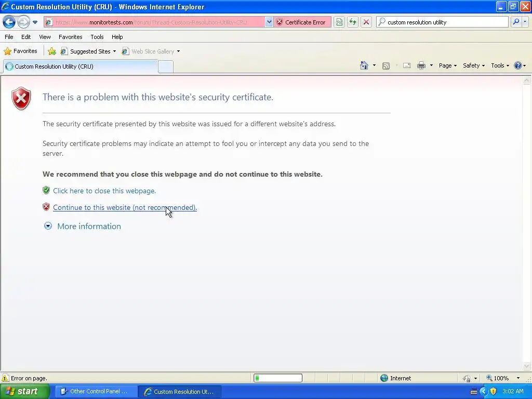Click the keyboard tray icon

point(474,392)
